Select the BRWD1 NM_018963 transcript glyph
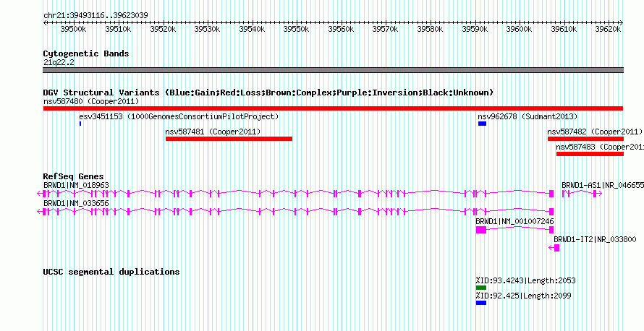 [x=295, y=193]
